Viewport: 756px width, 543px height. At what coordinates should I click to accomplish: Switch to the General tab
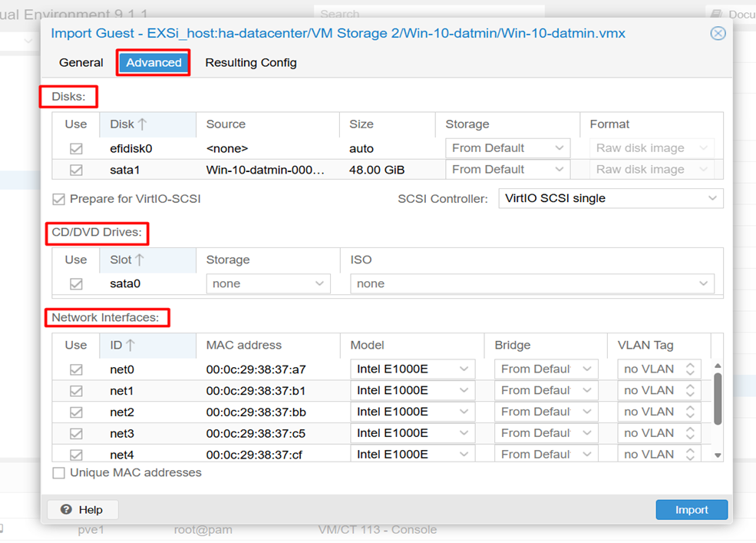[81, 63]
